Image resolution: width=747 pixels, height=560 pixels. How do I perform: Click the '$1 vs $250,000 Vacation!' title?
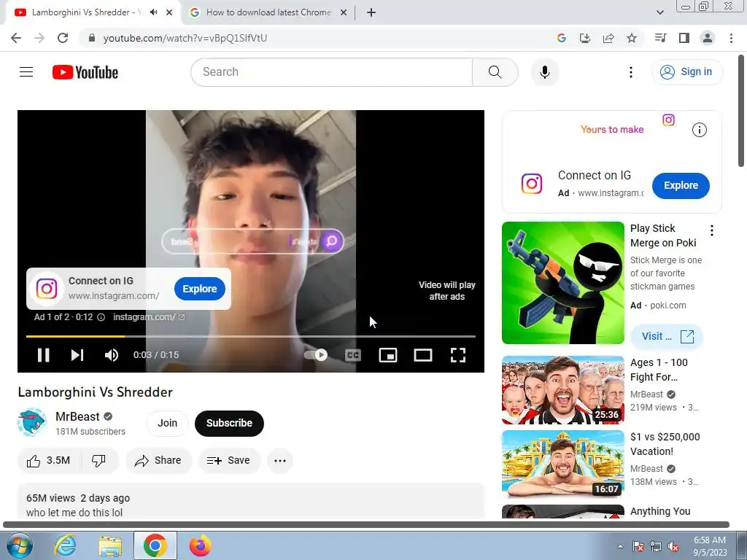point(665,444)
